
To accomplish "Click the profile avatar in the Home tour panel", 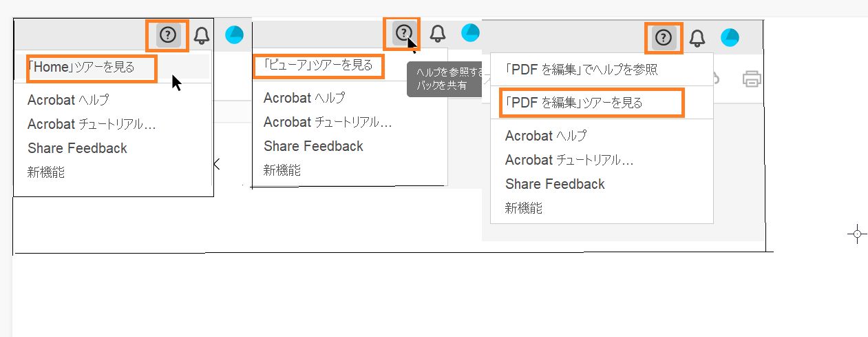I will 235,34.
